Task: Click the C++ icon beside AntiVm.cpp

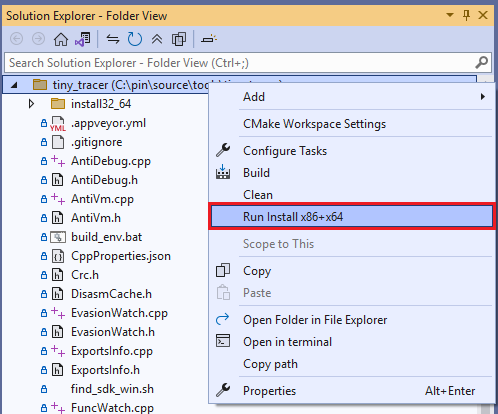Action: 58,199
